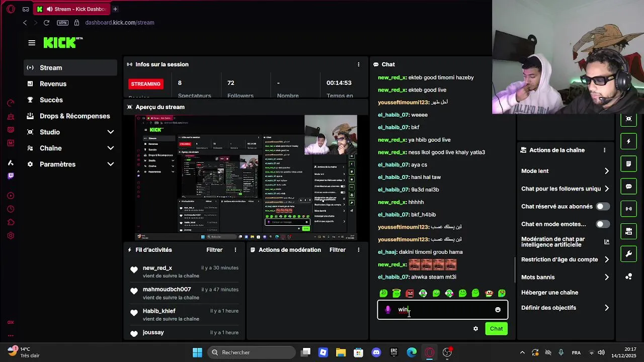This screenshot has width=644, height=362.
Task: Click the lightning bolt quick action button
Action: coord(628,141)
